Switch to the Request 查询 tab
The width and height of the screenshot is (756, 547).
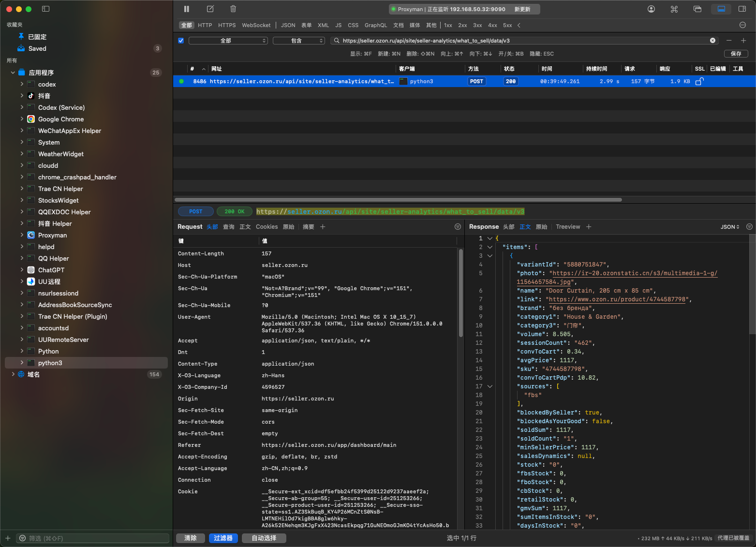tap(229, 227)
